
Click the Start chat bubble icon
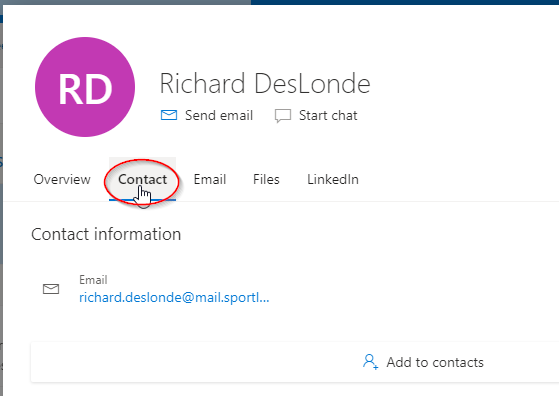tap(283, 116)
